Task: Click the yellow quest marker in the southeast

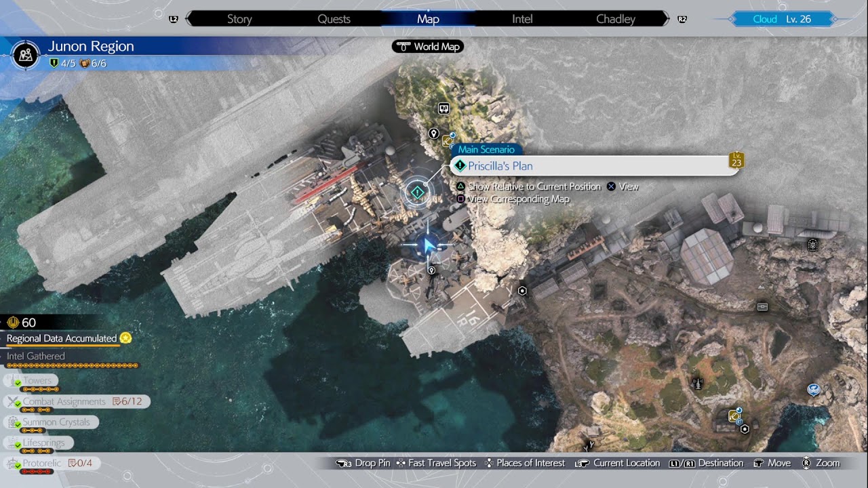Action: tap(734, 415)
